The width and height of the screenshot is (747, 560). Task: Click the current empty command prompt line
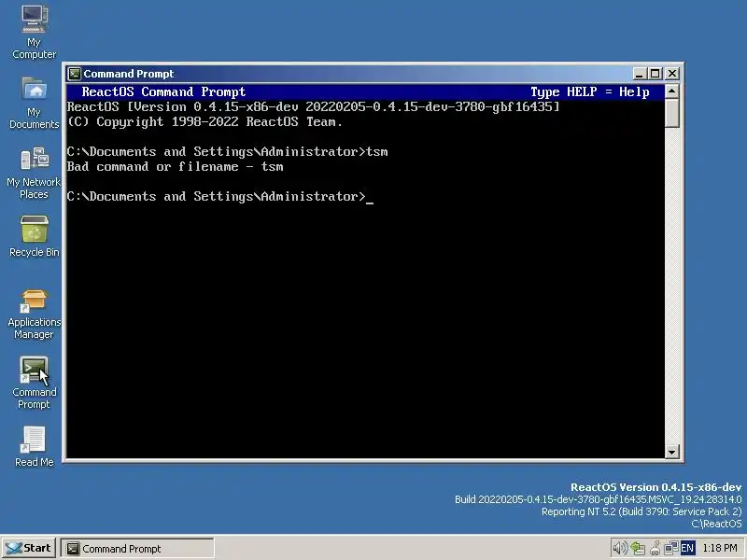pos(220,197)
